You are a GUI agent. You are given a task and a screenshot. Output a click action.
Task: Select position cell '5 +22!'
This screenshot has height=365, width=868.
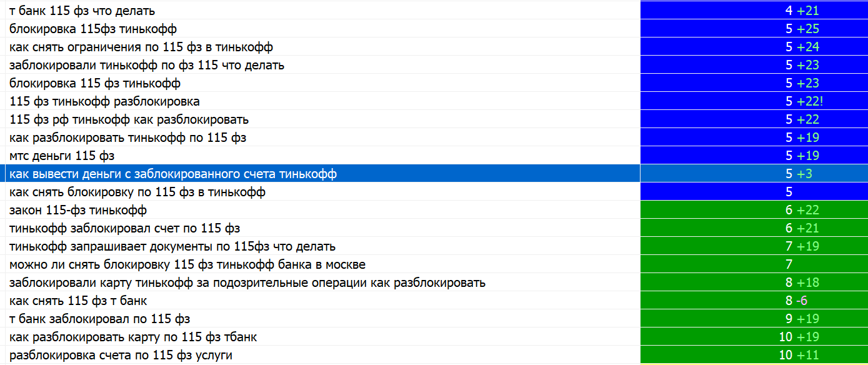[754, 101]
